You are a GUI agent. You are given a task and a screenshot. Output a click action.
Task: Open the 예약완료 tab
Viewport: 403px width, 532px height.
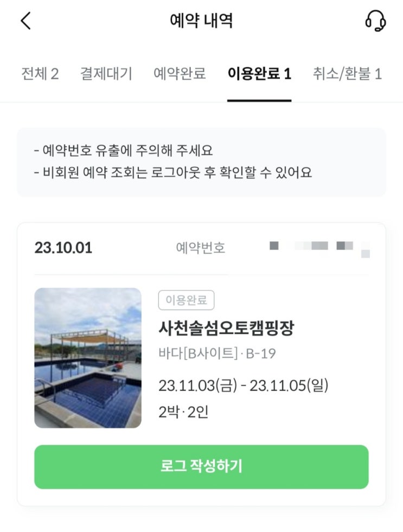click(180, 74)
